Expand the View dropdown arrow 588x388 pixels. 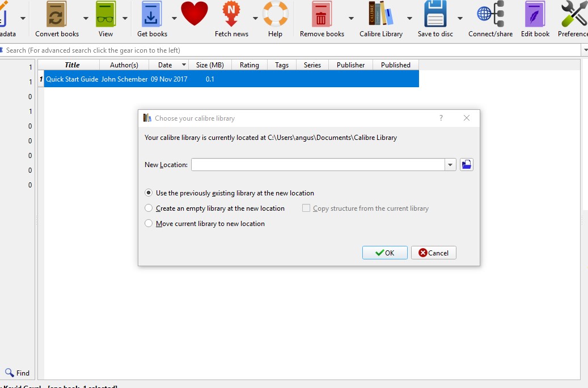point(125,18)
